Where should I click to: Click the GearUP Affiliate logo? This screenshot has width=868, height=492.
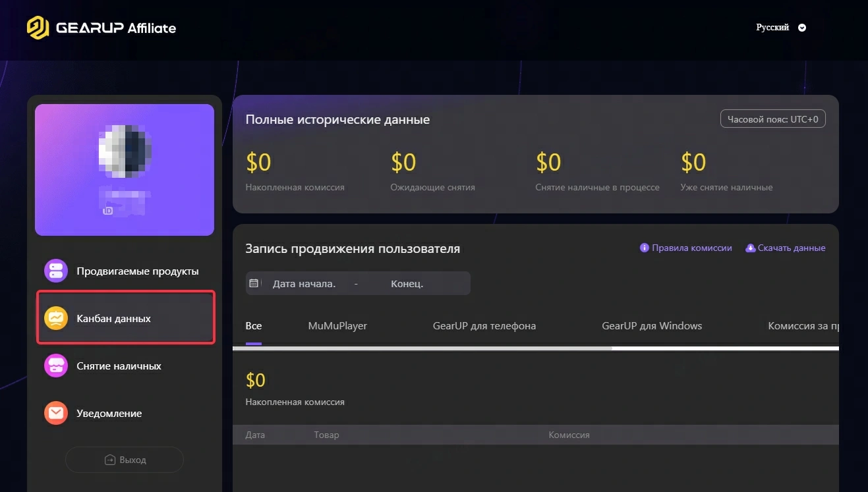point(101,28)
